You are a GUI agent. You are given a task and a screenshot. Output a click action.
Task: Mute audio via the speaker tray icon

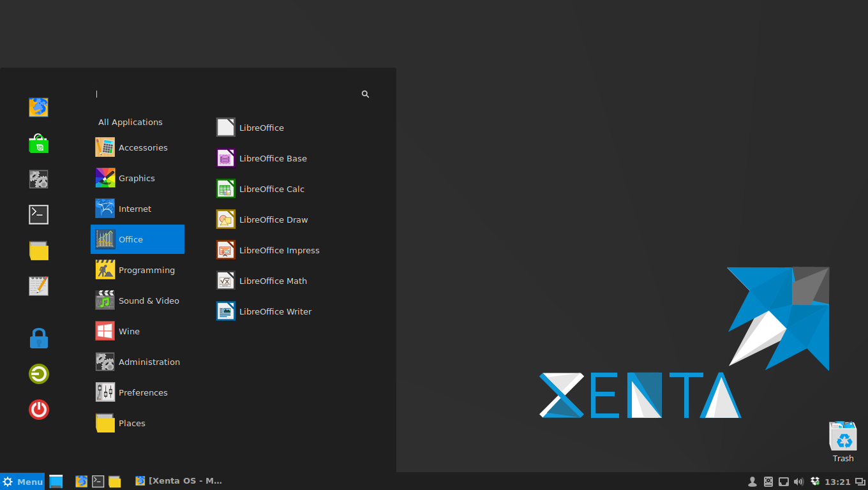[x=798, y=481]
